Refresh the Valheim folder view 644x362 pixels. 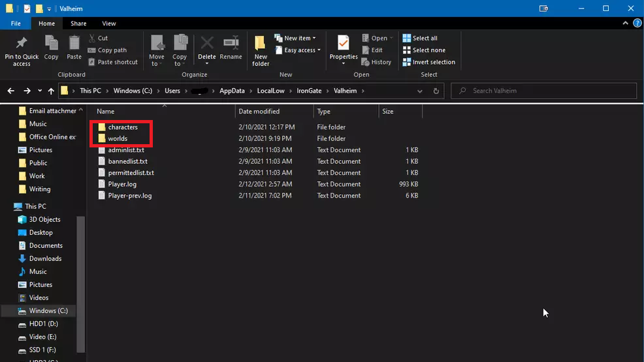click(436, 91)
